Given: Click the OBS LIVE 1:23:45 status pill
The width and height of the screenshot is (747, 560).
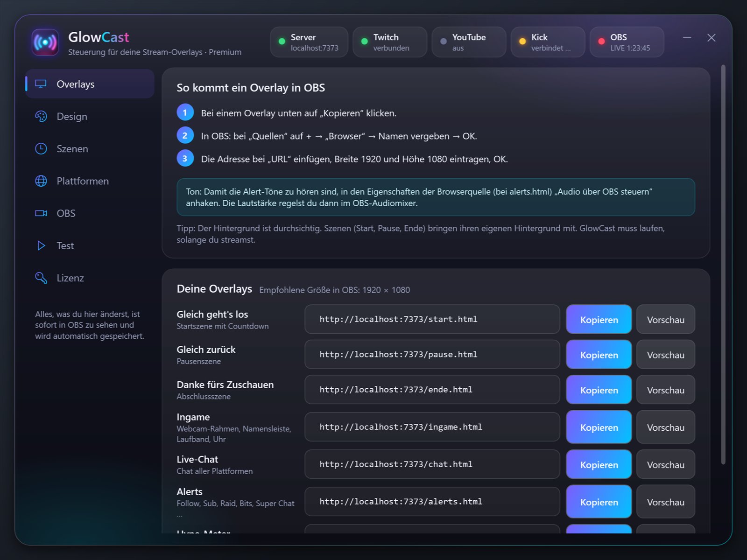Looking at the screenshot, I should click(627, 42).
